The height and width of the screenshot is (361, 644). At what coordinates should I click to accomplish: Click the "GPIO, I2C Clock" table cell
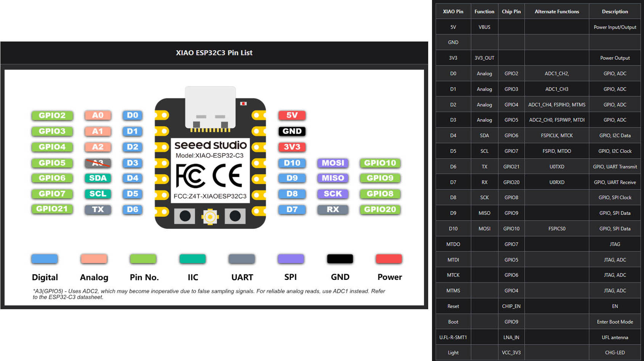coord(615,151)
